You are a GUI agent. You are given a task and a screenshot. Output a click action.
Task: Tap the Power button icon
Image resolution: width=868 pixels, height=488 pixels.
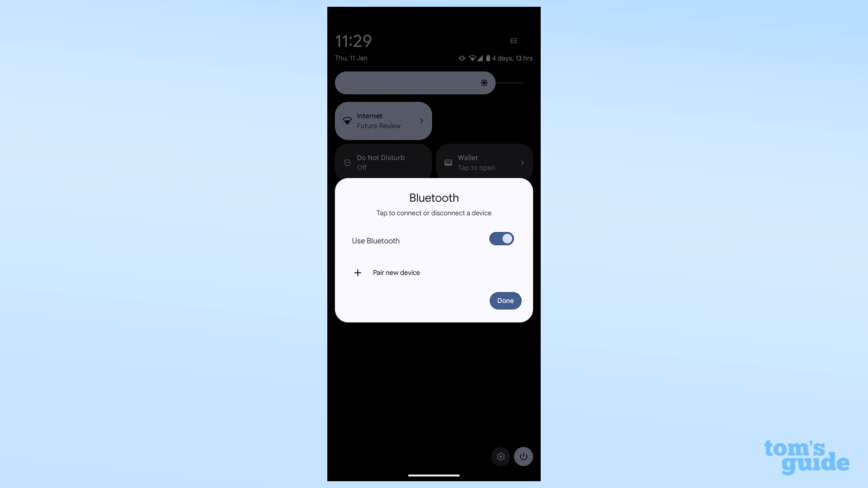tap(523, 456)
